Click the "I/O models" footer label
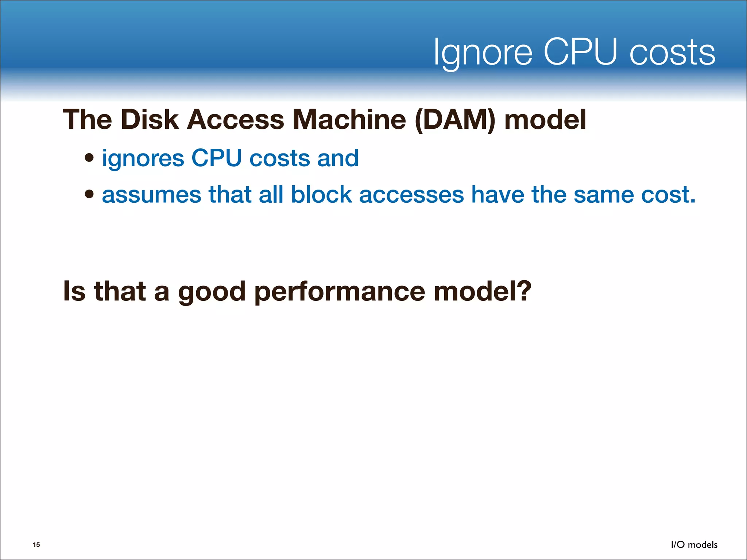Image resolution: width=747 pixels, height=560 pixels. (694, 545)
